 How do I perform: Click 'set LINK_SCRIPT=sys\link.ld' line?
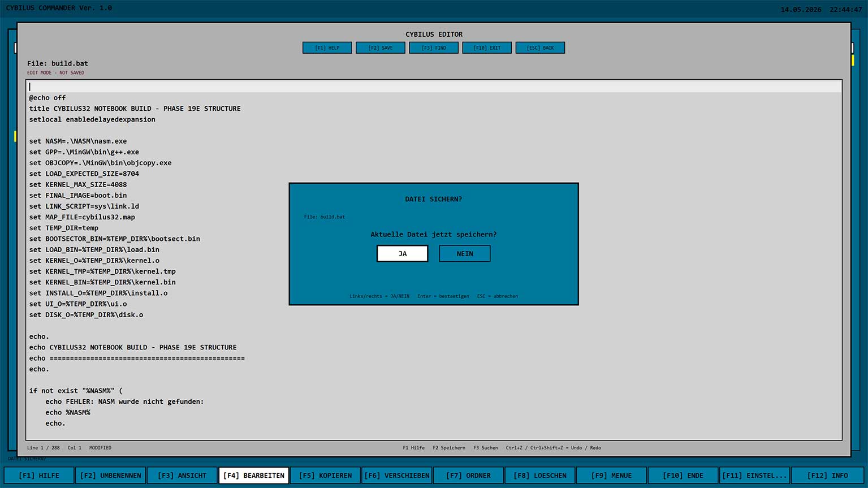[84, 206]
